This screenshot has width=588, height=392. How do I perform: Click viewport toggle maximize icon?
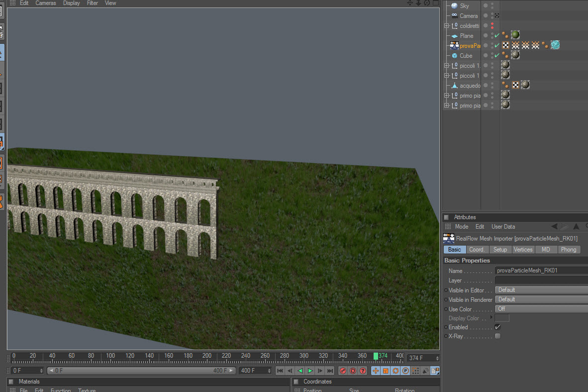tap(436, 3)
